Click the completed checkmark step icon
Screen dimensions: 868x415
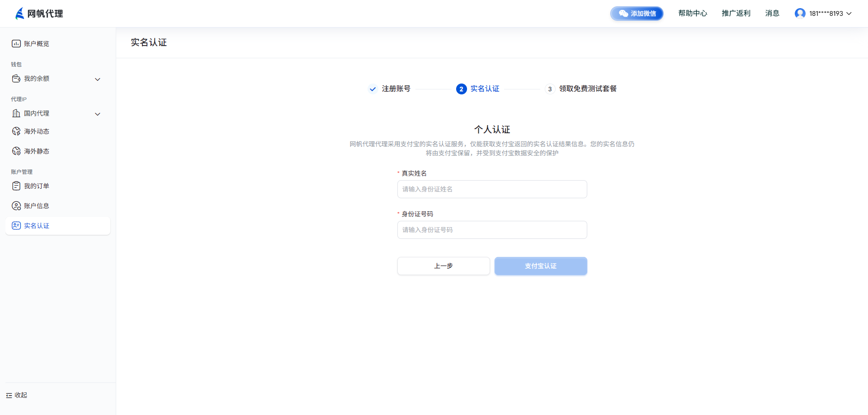pos(373,89)
